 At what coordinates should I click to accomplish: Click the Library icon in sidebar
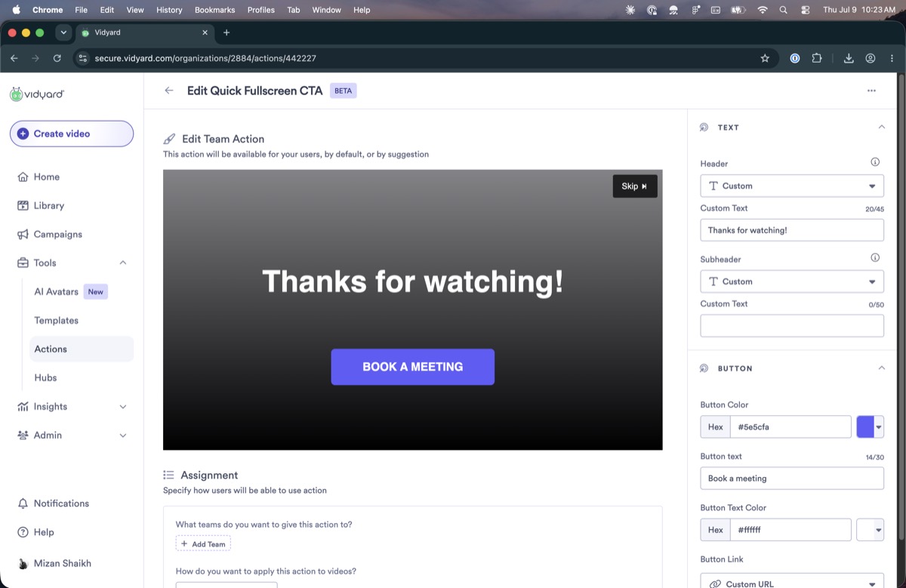[23, 205]
